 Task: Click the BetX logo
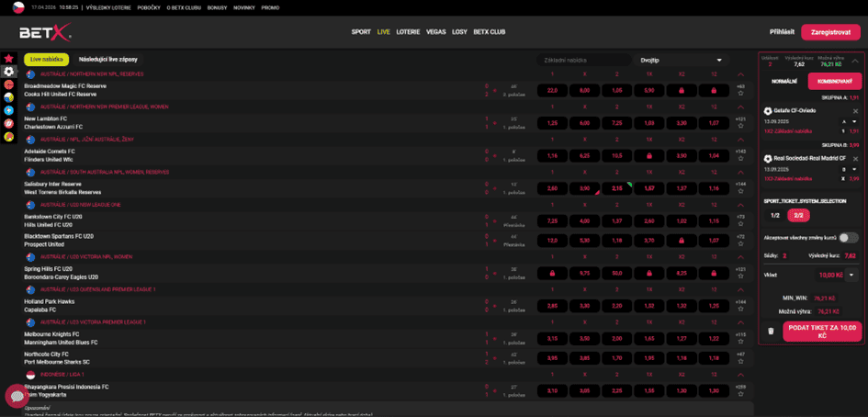click(x=45, y=33)
